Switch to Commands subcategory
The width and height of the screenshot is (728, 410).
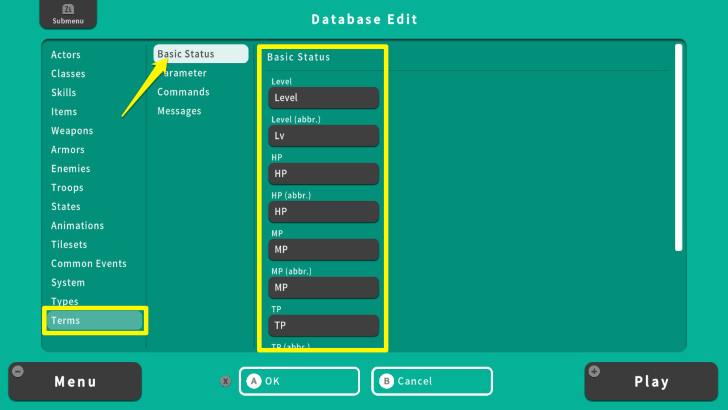[183, 92]
